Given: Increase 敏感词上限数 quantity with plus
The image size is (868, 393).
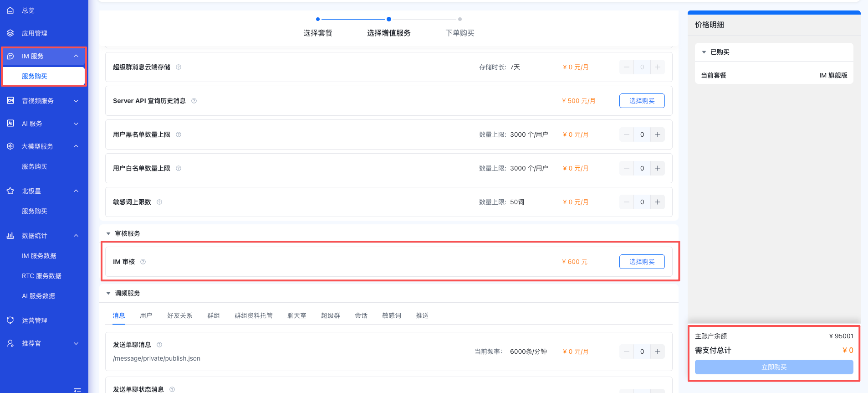Looking at the screenshot, I should coord(658,202).
